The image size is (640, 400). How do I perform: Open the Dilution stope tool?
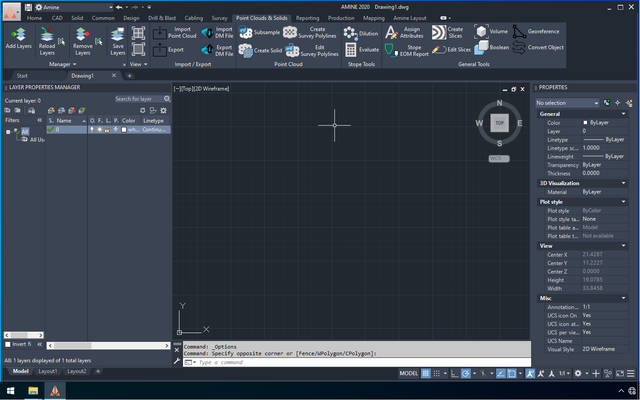point(361,33)
